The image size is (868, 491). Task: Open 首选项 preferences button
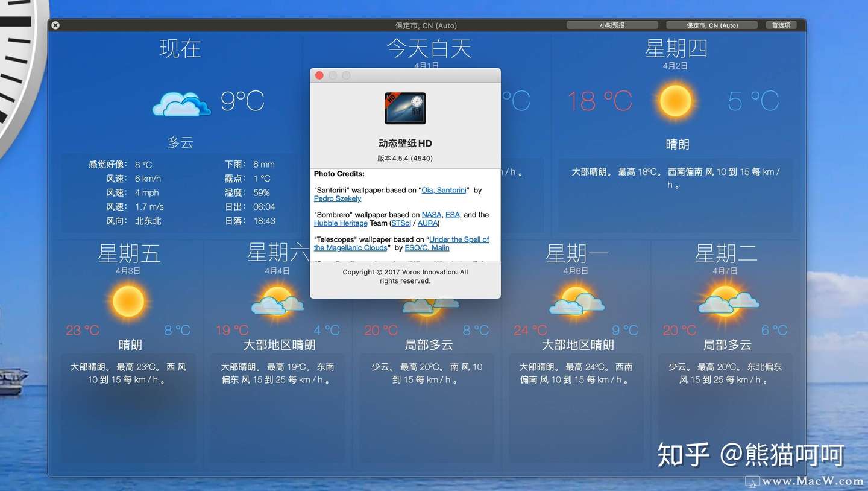coord(781,25)
